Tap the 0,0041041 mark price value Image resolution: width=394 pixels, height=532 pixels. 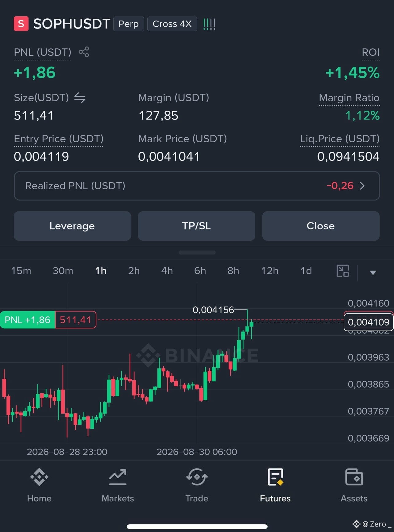[169, 157]
